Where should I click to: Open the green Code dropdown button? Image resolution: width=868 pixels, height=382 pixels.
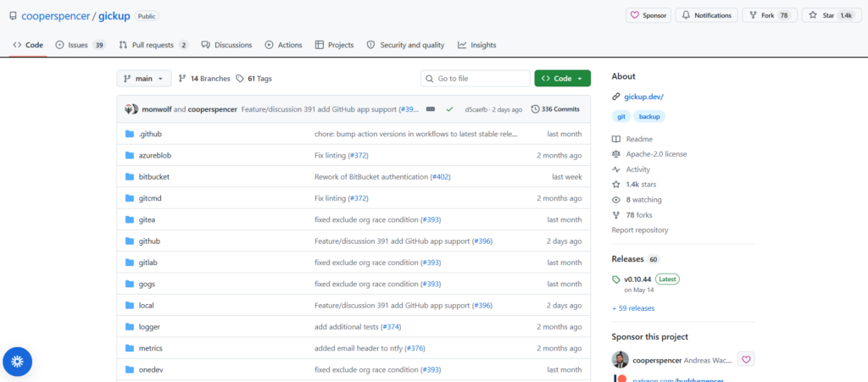pyautogui.click(x=563, y=79)
